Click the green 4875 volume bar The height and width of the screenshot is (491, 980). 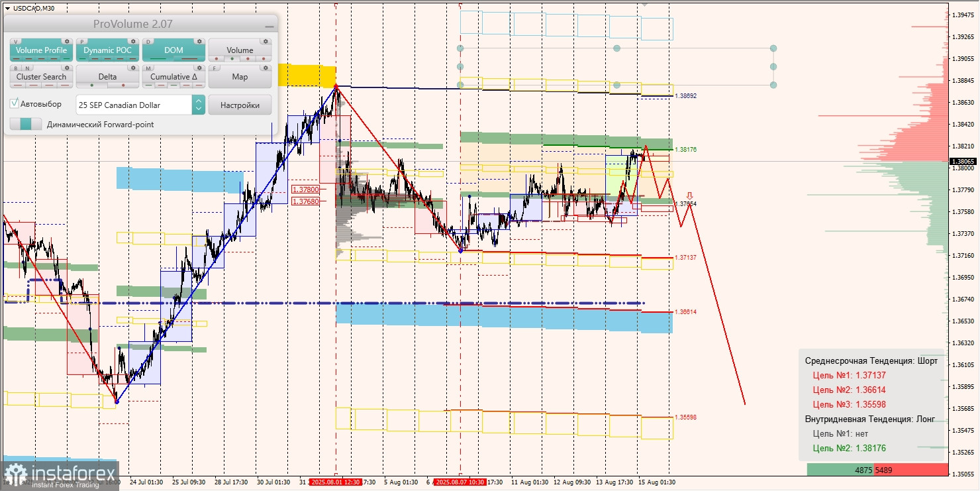point(840,470)
